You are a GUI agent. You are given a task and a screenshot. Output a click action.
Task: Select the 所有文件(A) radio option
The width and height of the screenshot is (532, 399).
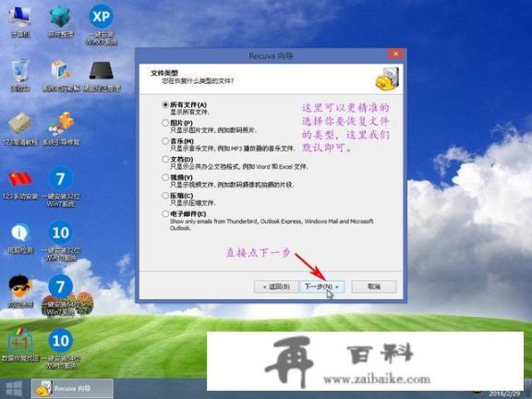pyautogui.click(x=165, y=105)
